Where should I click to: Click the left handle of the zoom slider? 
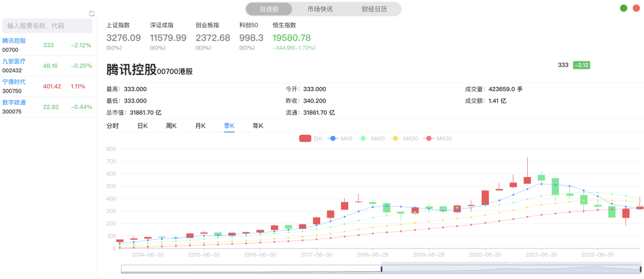point(381,269)
